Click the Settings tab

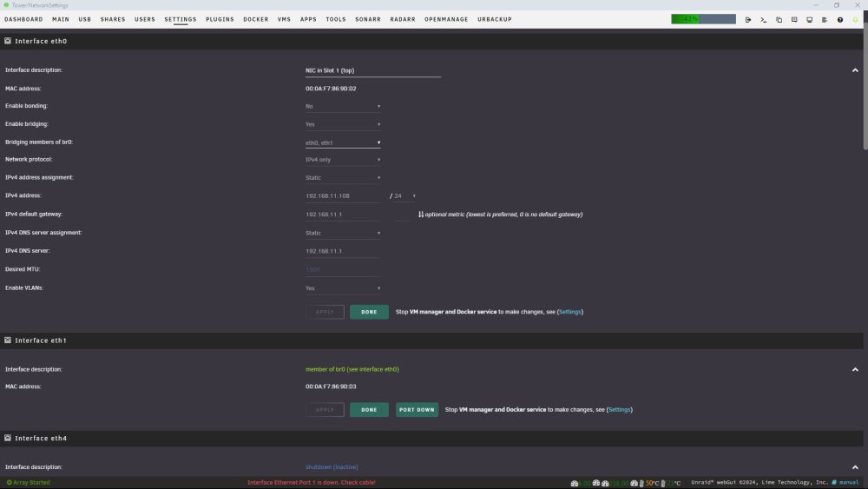pos(181,19)
